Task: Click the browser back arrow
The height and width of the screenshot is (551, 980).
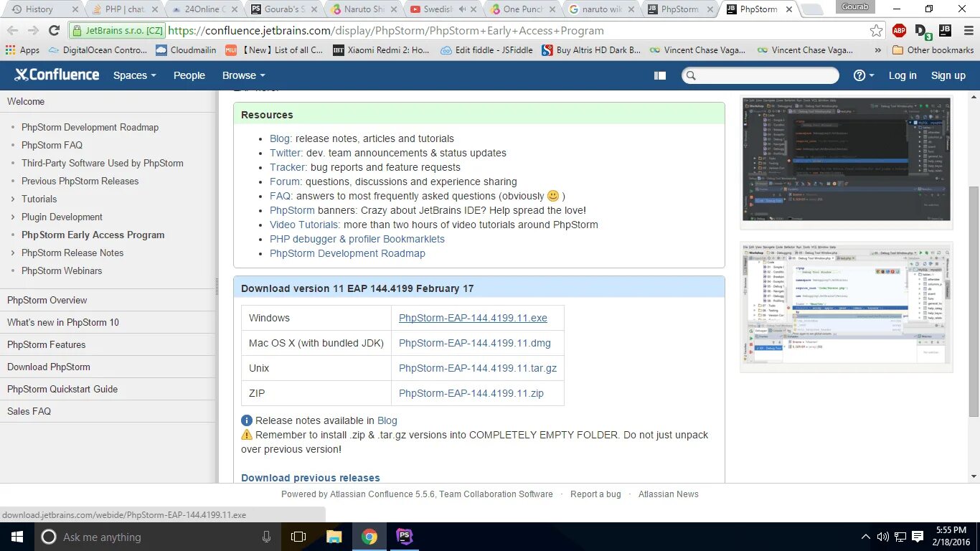Action: pyautogui.click(x=12, y=31)
